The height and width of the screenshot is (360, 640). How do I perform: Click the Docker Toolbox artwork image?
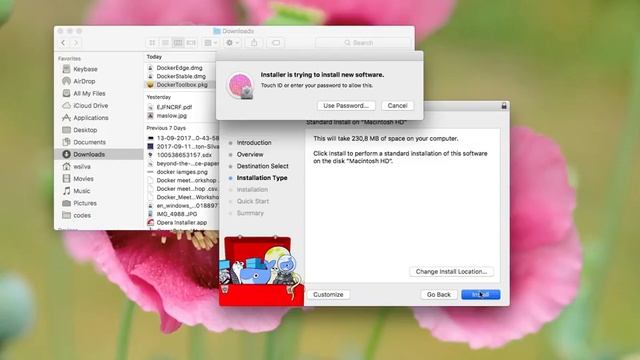coord(261,271)
